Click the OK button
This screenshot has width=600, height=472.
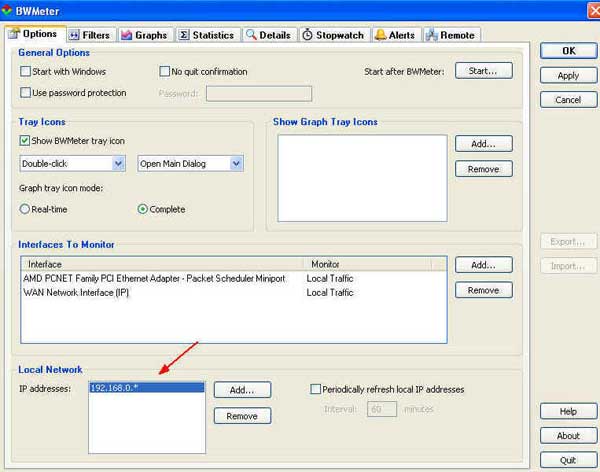(x=569, y=51)
